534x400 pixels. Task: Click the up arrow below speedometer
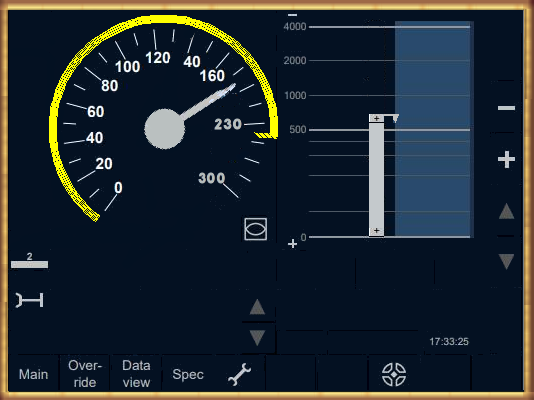click(x=257, y=307)
